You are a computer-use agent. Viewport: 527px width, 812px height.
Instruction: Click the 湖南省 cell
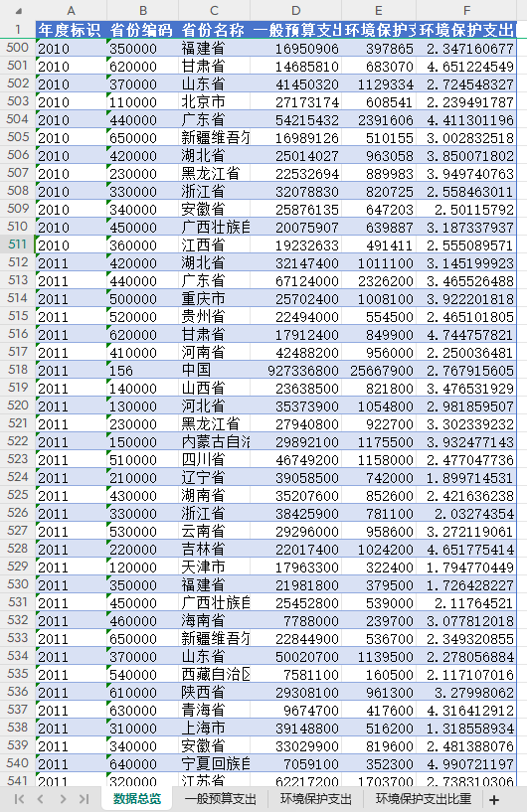point(214,496)
